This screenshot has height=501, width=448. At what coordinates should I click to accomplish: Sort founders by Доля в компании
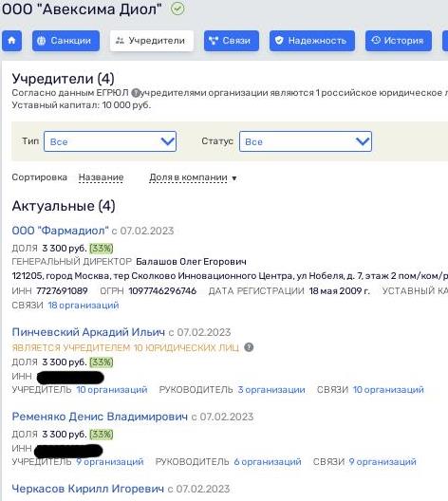click(x=188, y=177)
